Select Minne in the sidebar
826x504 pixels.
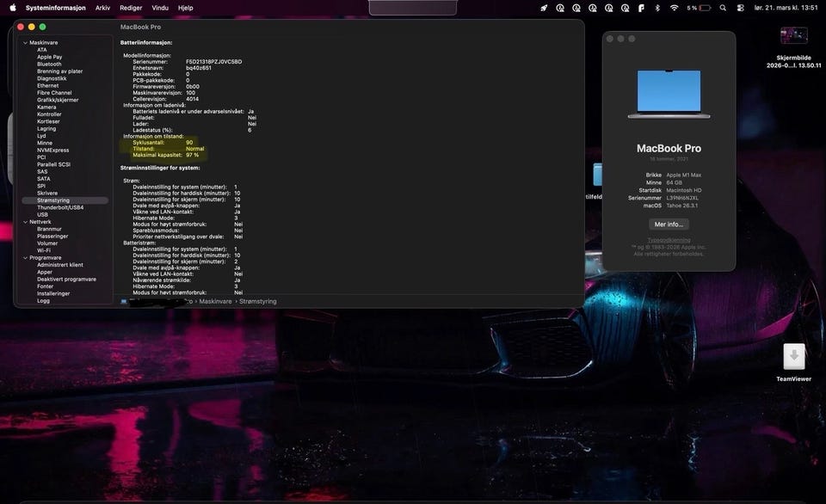click(x=44, y=143)
